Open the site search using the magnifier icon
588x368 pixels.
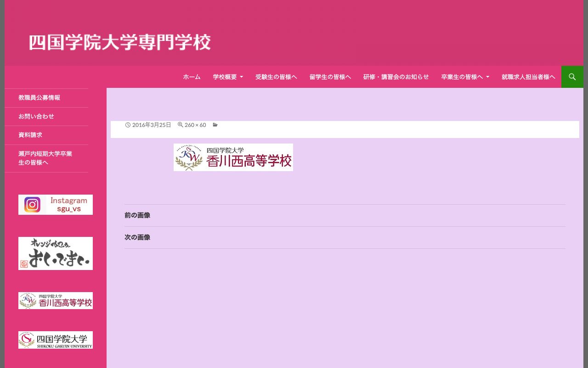click(572, 77)
